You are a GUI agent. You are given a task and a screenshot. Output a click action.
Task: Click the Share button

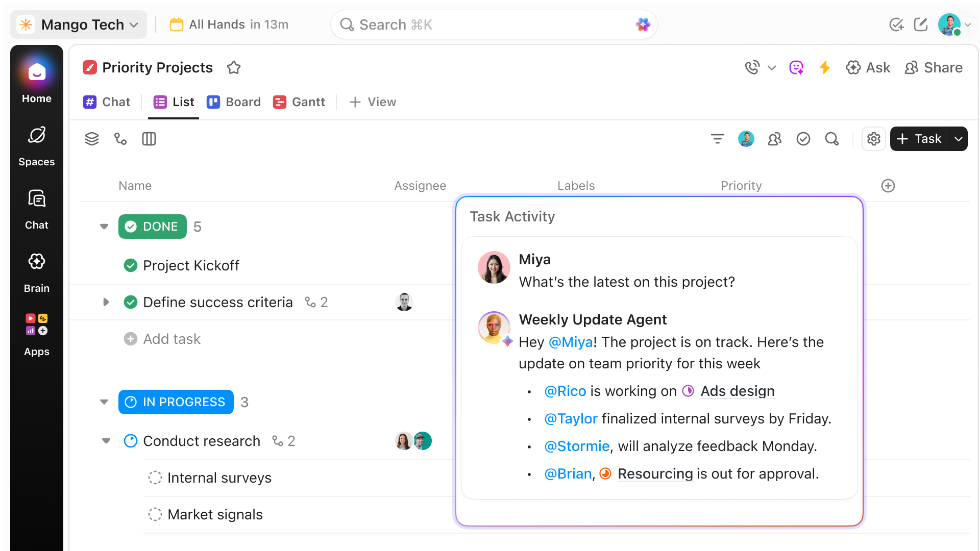933,67
